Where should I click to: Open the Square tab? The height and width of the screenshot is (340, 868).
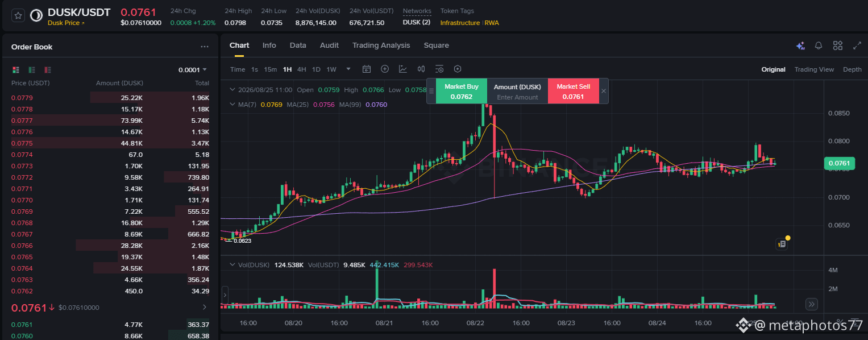pyautogui.click(x=437, y=45)
